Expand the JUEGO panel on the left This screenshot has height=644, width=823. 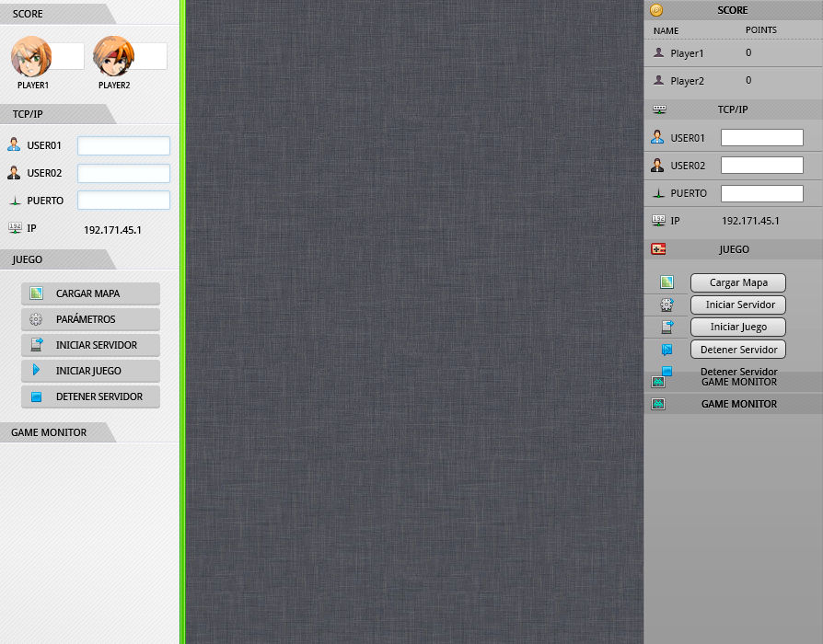point(27,259)
